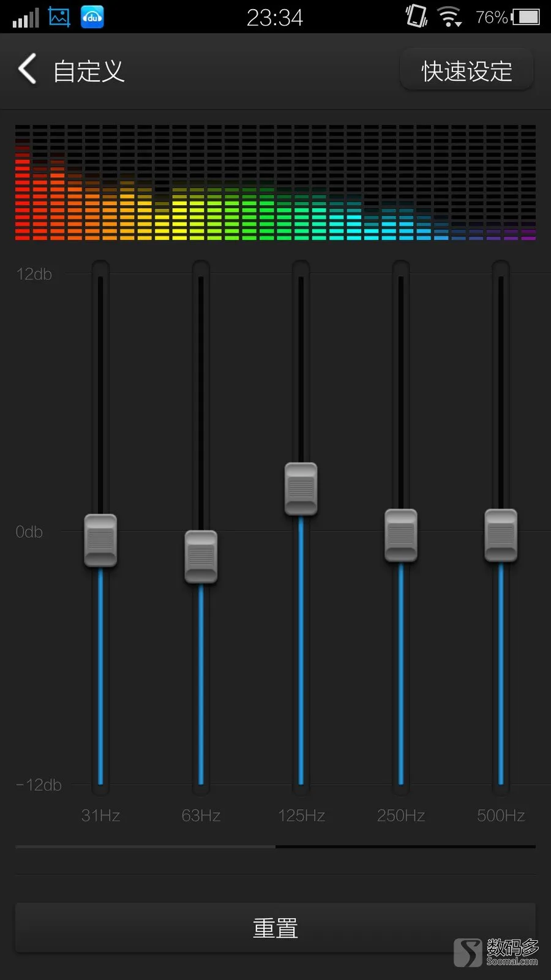Click the horizontal band scroll indicator
The width and height of the screenshot is (551, 980).
[x=275, y=846]
